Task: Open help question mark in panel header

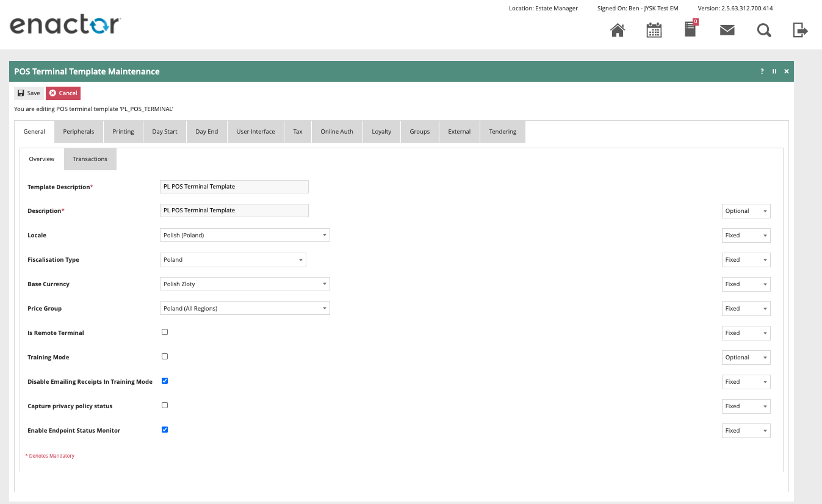Action: coord(762,71)
